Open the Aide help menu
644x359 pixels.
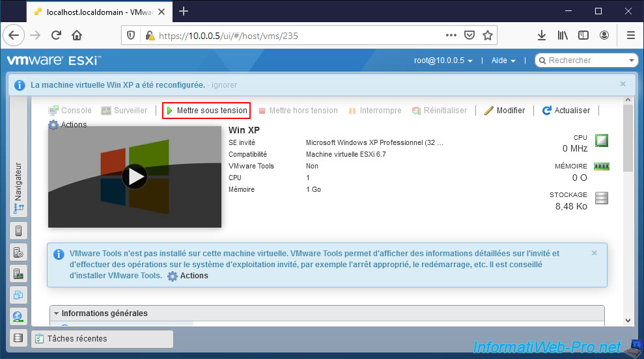point(503,60)
